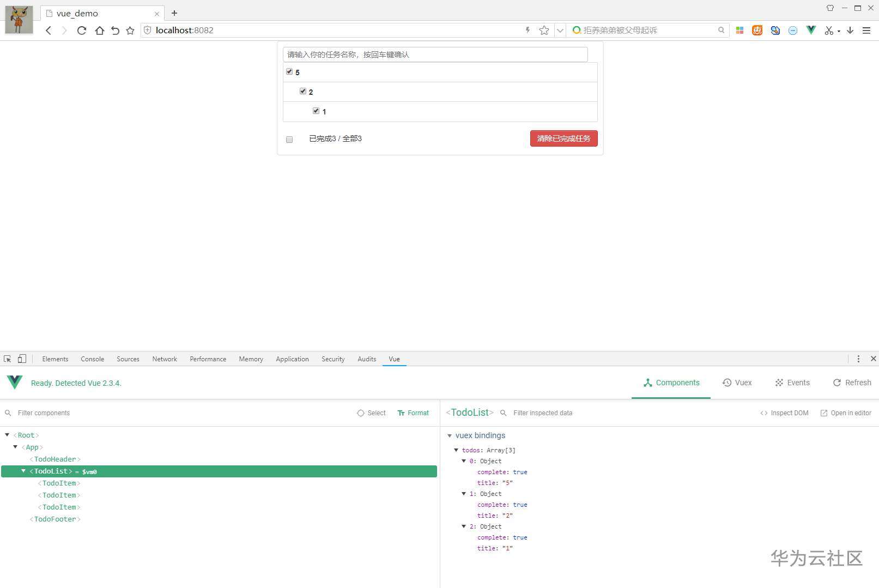879x588 pixels.
Task: Reload the page with the refresh icon
Action: point(82,31)
